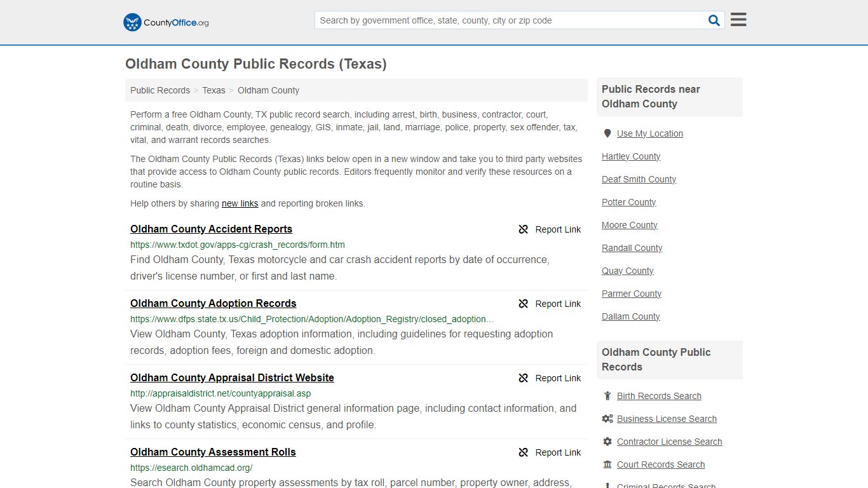This screenshot has width=868, height=488.
Task: Open the txdot.gov crash records URL
Action: (238, 245)
